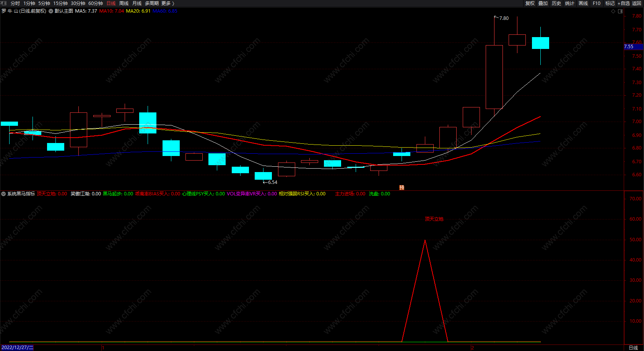Click the 标记 mark button

pos(610,3)
